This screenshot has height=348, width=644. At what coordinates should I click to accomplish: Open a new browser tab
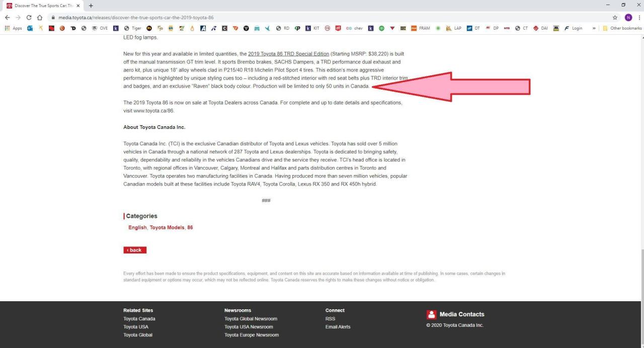(x=91, y=6)
